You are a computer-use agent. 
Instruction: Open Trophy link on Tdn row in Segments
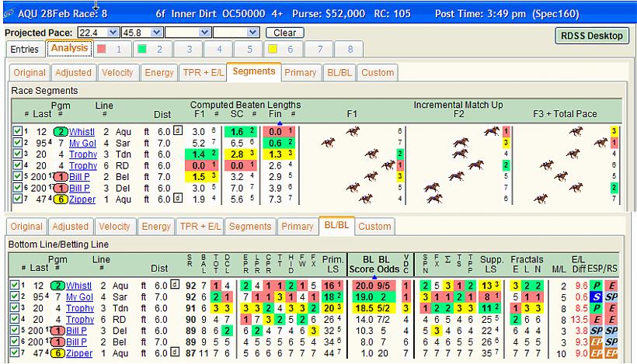[x=83, y=154]
